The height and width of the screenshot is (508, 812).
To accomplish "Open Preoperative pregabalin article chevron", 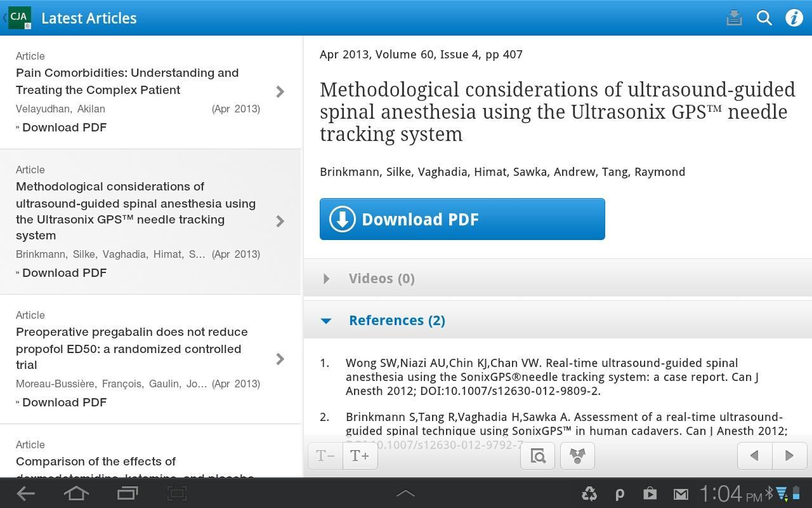I will (x=280, y=359).
